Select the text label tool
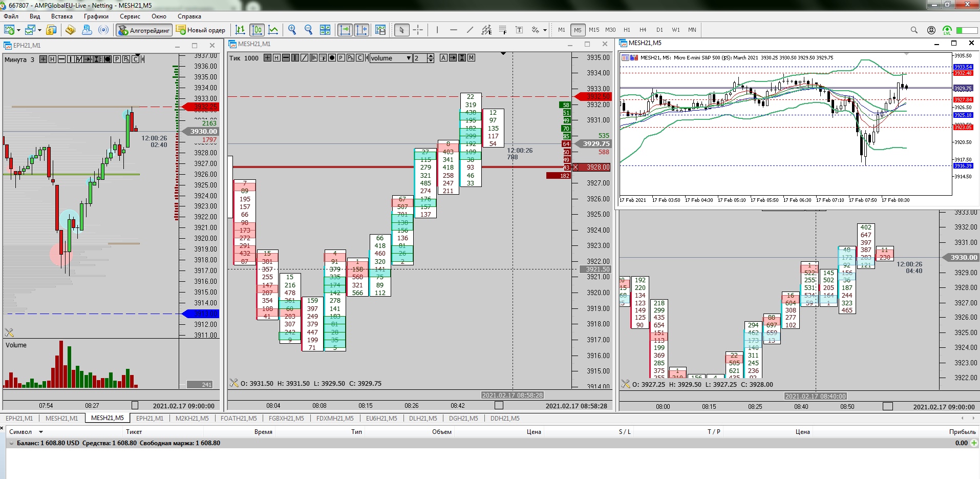The image size is (980, 479). (519, 30)
